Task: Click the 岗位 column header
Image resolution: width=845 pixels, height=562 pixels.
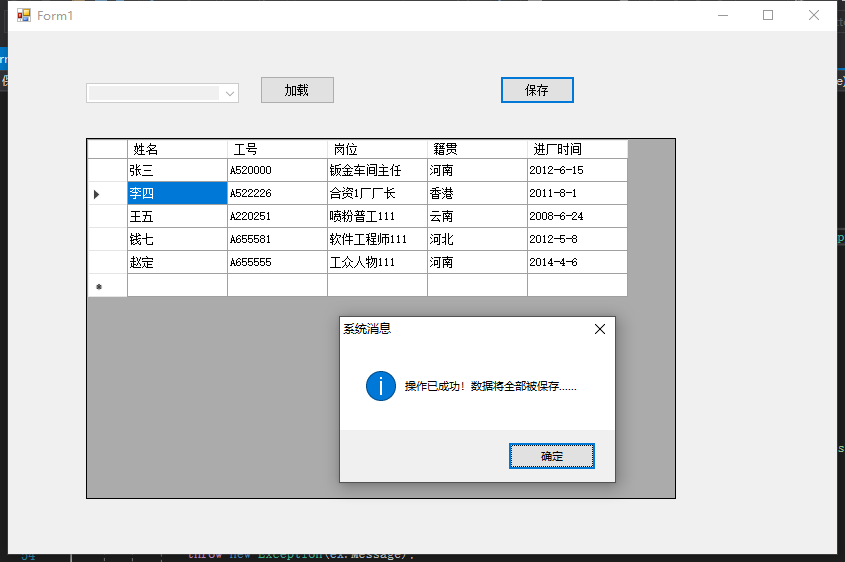Action: click(x=377, y=149)
